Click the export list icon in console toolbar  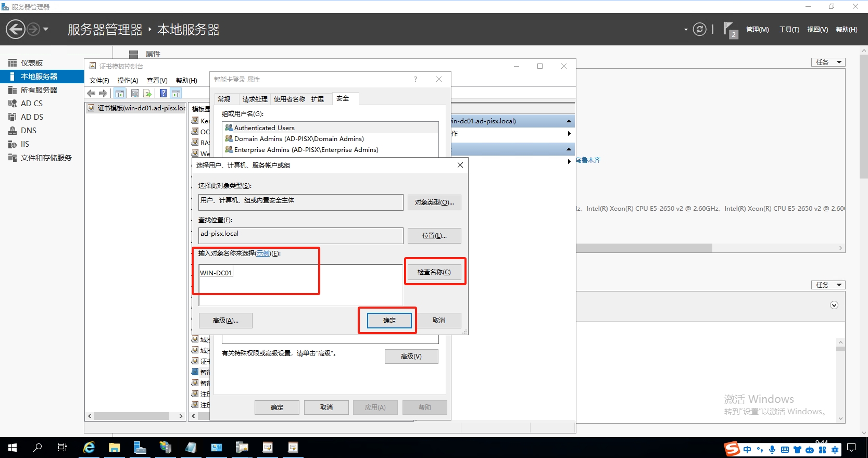[147, 93]
